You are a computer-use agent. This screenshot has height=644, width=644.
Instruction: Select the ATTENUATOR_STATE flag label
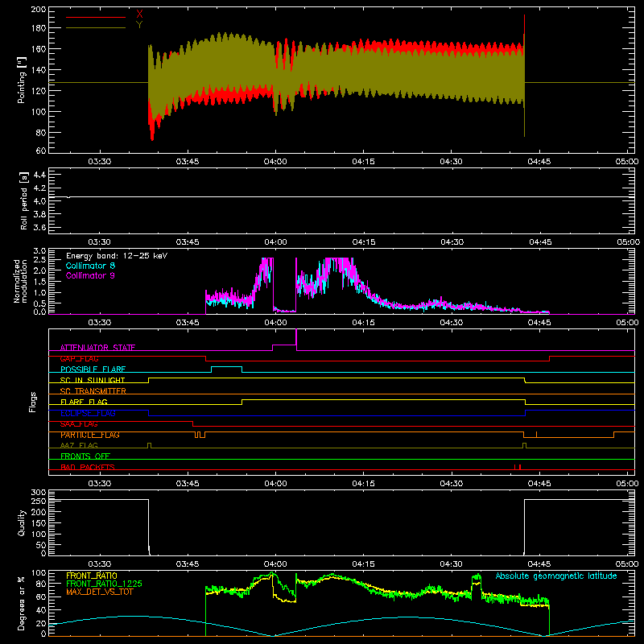pos(97,348)
